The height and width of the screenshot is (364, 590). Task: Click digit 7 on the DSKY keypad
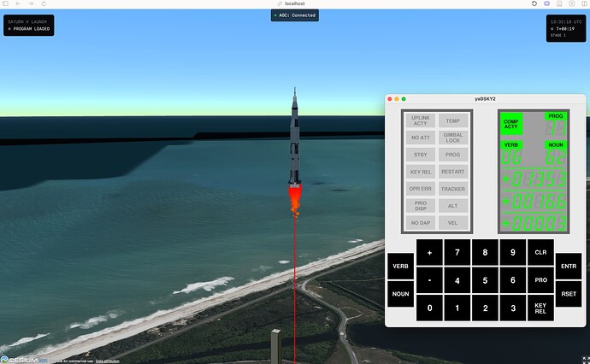click(457, 253)
